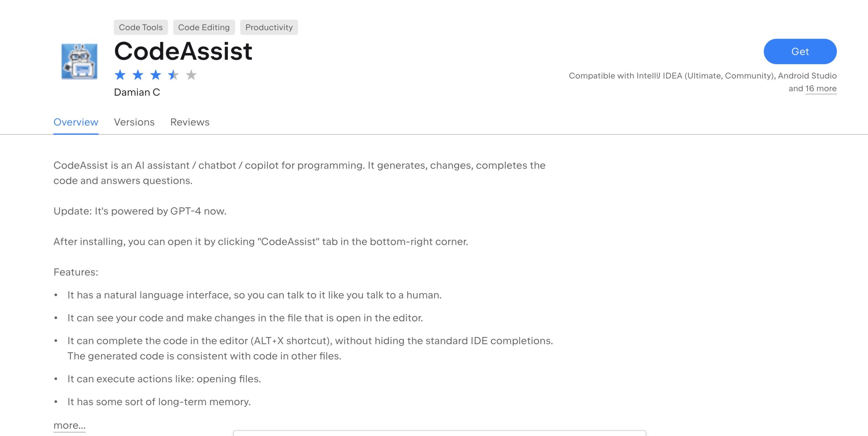Open author Damian C's profile
868x436 pixels.
(x=137, y=92)
